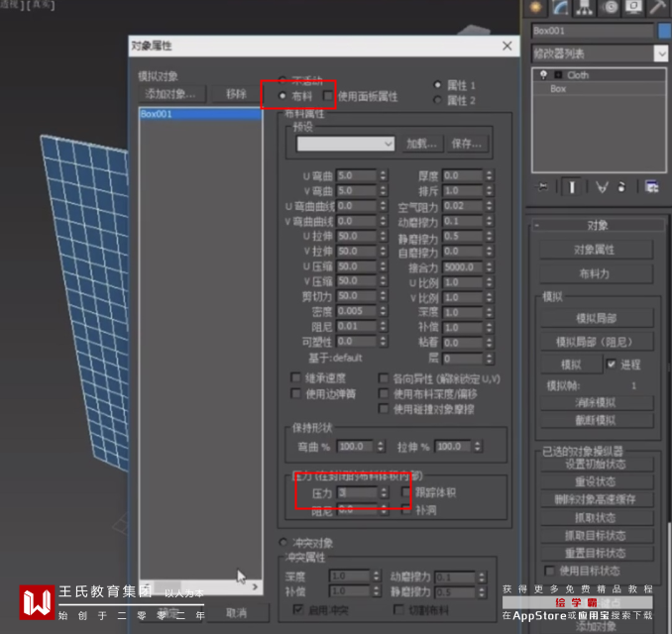Enable the 使用面板属性 checkbox
Viewport: 672px width, 634px height.
(x=328, y=96)
